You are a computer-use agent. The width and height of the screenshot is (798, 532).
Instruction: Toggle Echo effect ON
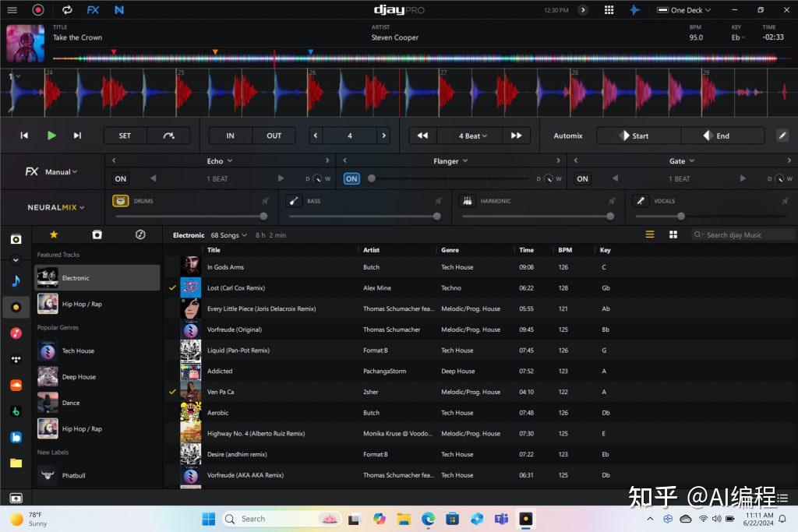pyautogui.click(x=121, y=178)
